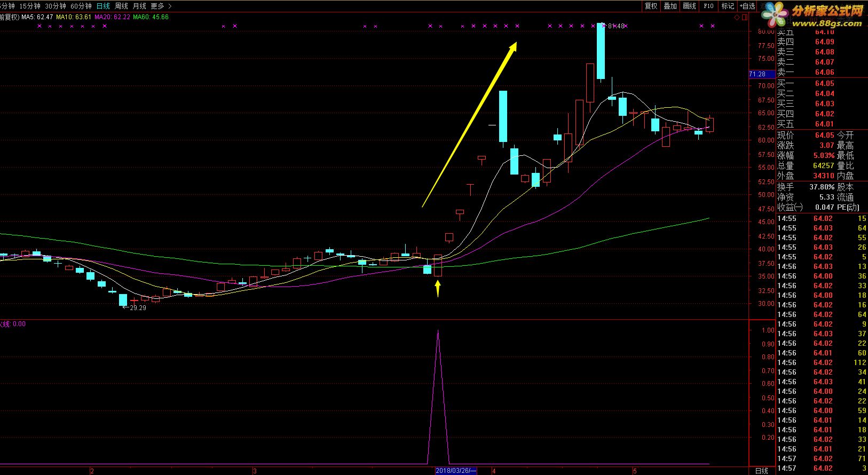Open the 画线 drawing tools button

689,6
